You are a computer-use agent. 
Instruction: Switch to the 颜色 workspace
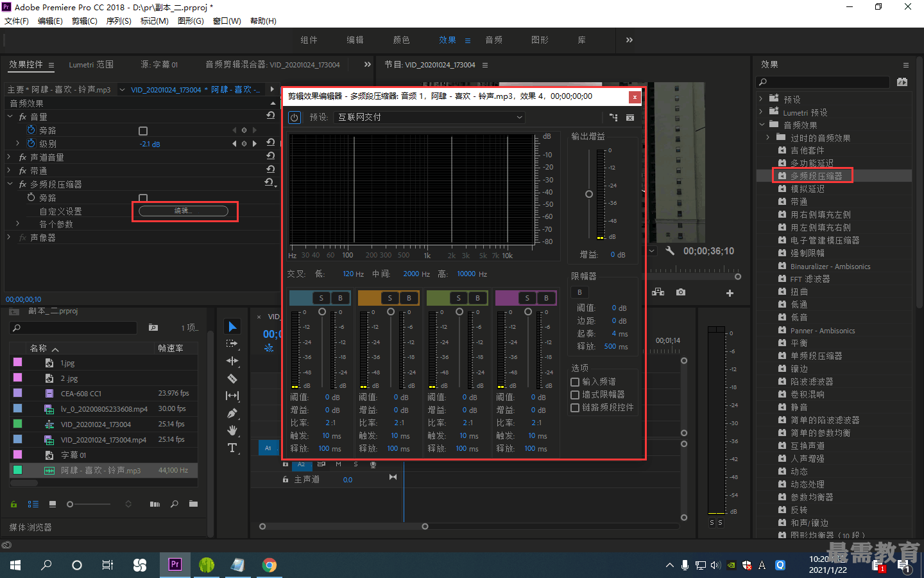(x=401, y=40)
